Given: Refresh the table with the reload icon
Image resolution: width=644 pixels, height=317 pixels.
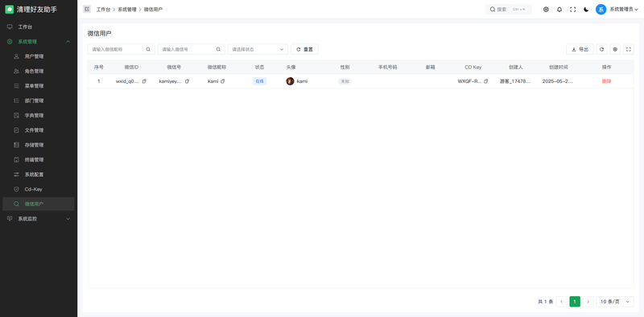Looking at the screenshot, I should click(601, 49).
